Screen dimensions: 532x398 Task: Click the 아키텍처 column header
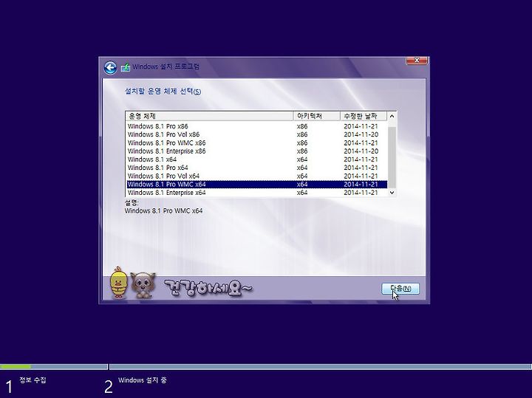click(316, 116)
